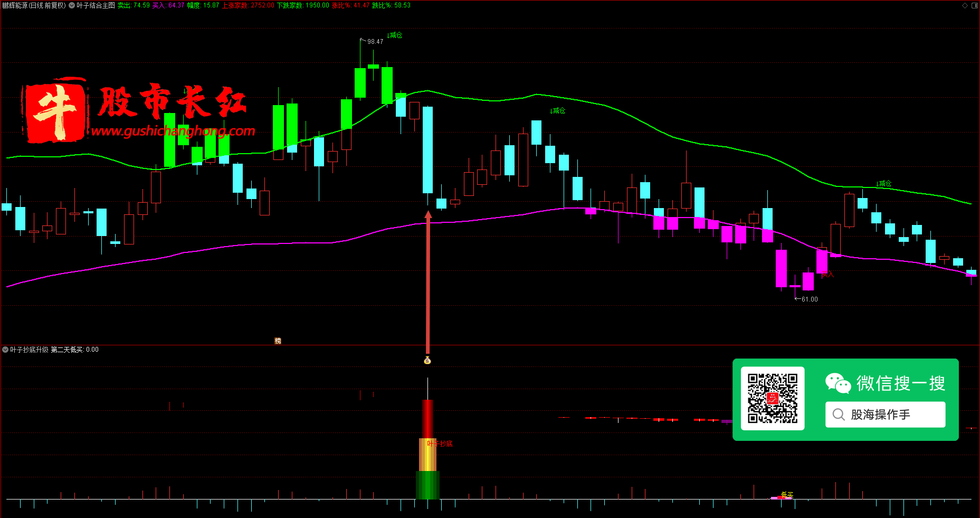Image resolution: width=980 pixels, height=518 pixels.
Task: Click the 上涨家数: 2752.00 value
Action: (248, 5)
